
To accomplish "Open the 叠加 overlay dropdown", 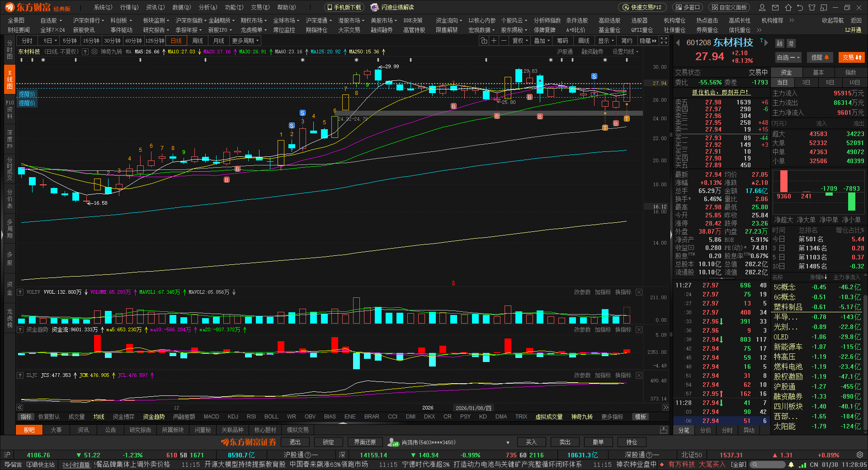I will (542, 41).
